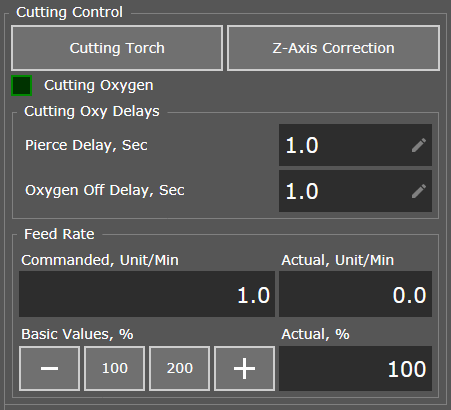
Task: Click the Cutting Oxy Delays group title
Action: (92, 111)
